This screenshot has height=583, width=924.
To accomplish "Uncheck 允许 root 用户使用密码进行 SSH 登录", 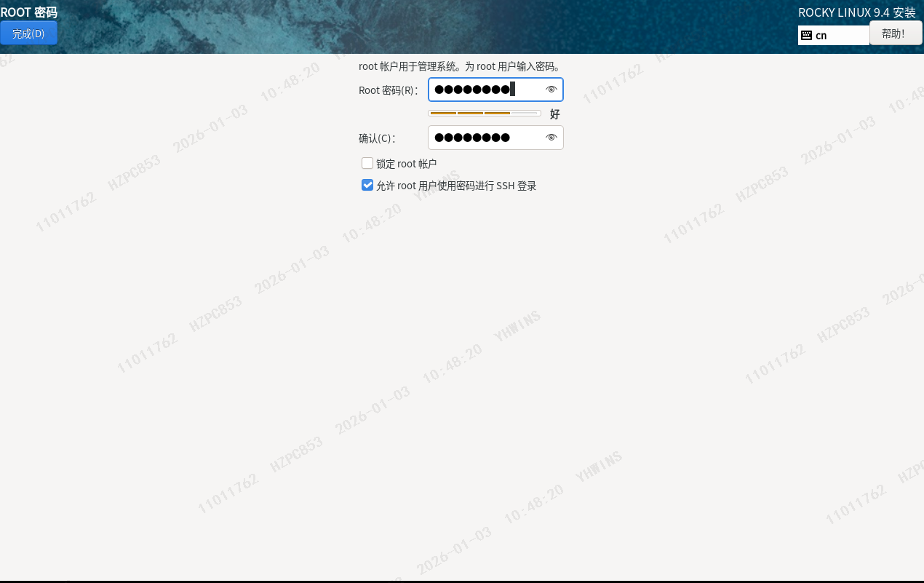I will point(367,185).
